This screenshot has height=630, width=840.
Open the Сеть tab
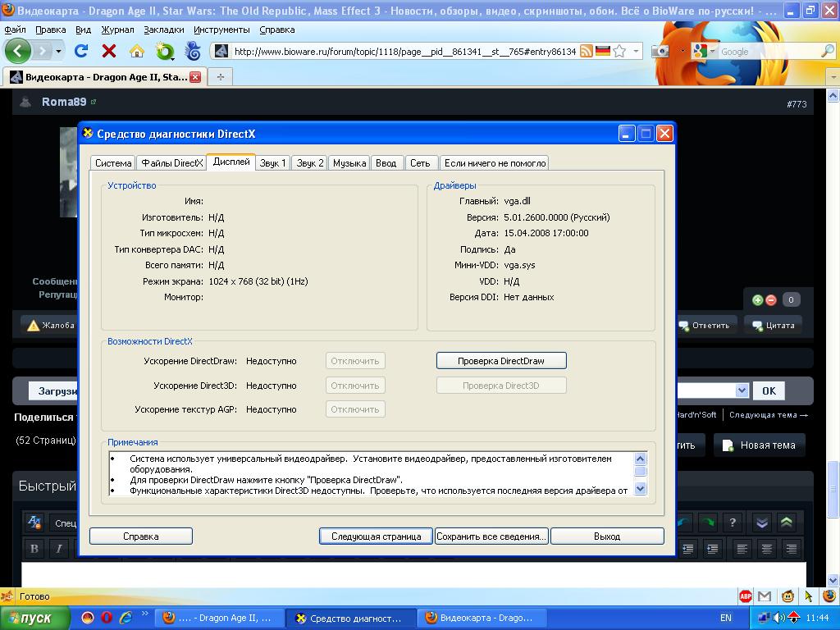coord(420,163)
